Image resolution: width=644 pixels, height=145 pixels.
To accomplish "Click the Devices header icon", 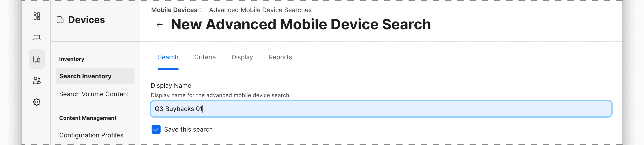I will (60, 20).
